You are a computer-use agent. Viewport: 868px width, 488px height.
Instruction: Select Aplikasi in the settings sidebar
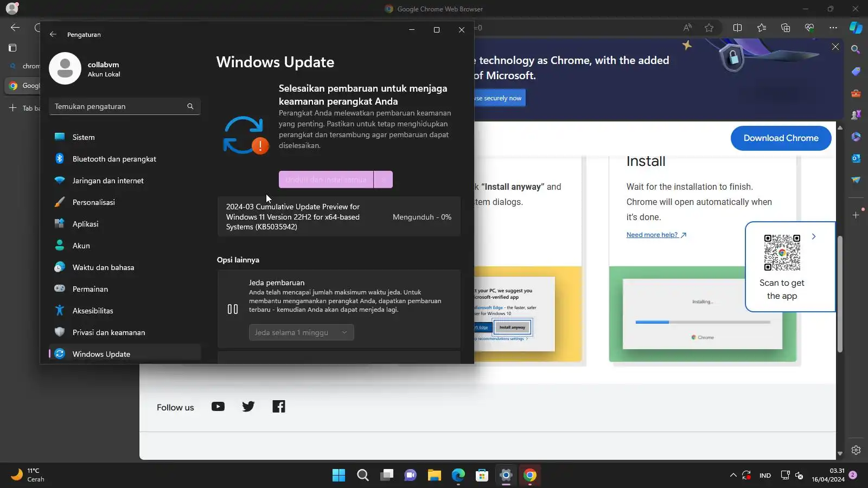tap(125, 224)
